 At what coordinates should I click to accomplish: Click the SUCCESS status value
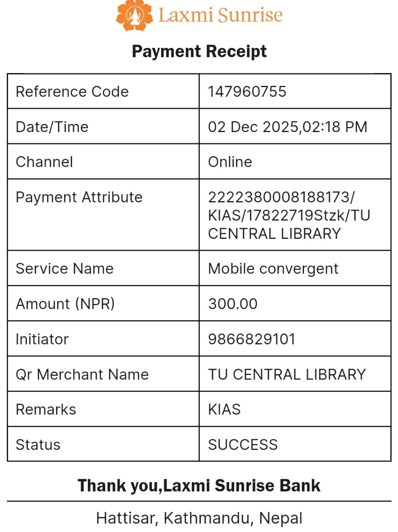point(243,444)
